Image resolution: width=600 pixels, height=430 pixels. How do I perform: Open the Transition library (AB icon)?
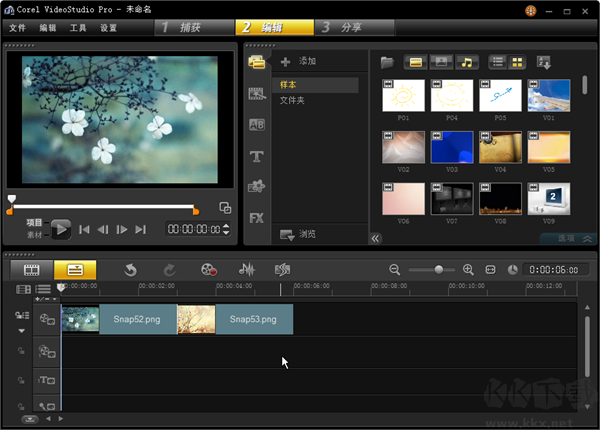coord(256,125)
